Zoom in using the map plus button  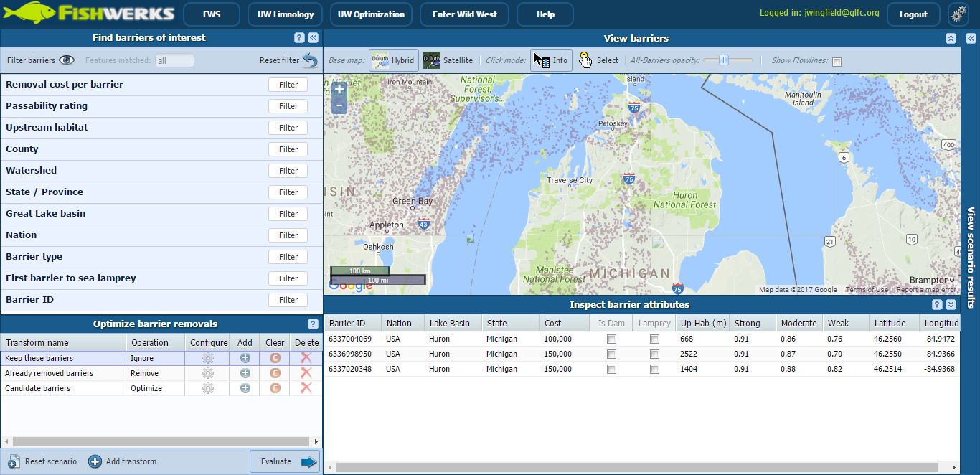[x=338, y=89]
